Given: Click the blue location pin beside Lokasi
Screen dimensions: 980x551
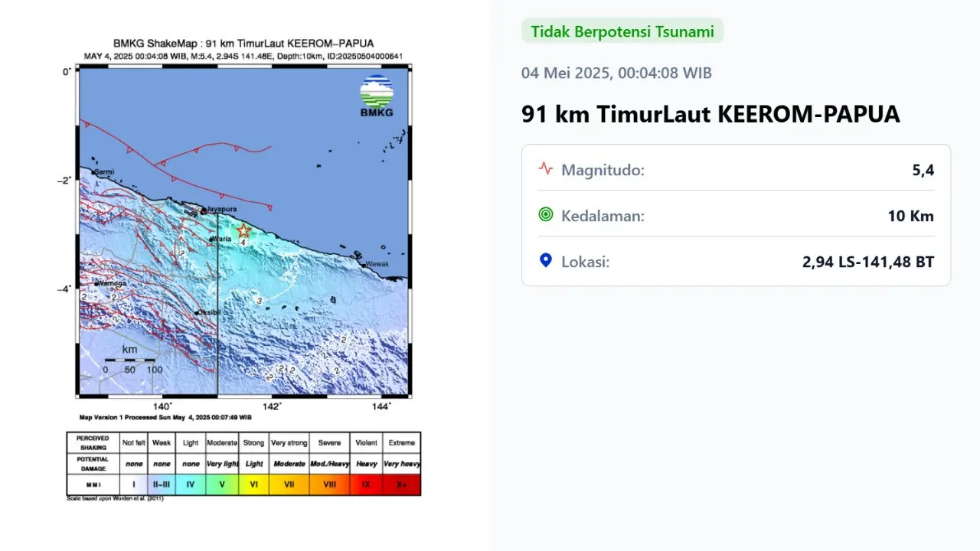Looking at the screenshot, I should click(546, 261).
